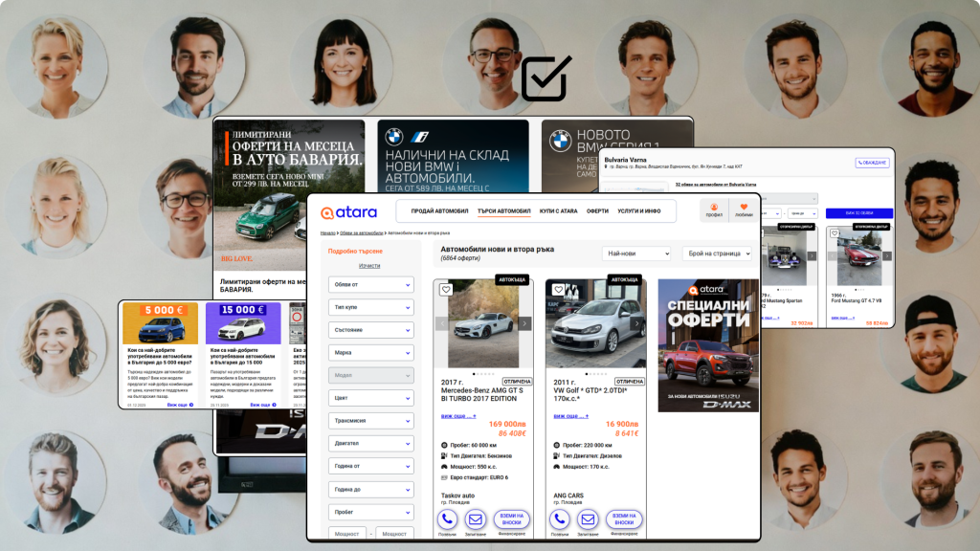
Task: Expand the Цвят filter
Action: 371,398
